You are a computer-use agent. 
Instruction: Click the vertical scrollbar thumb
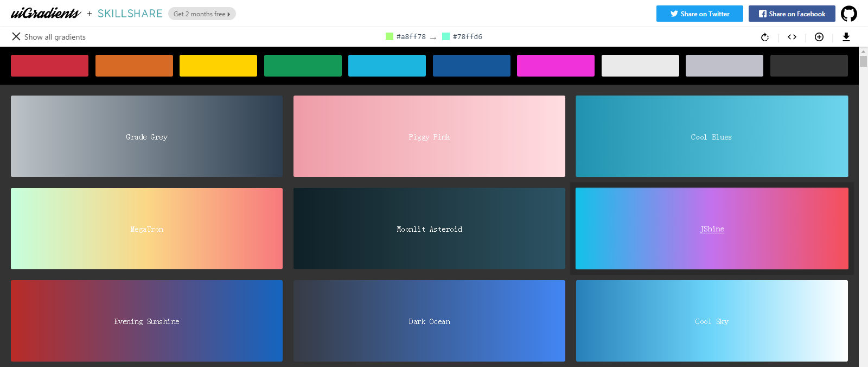pos(863,61)
